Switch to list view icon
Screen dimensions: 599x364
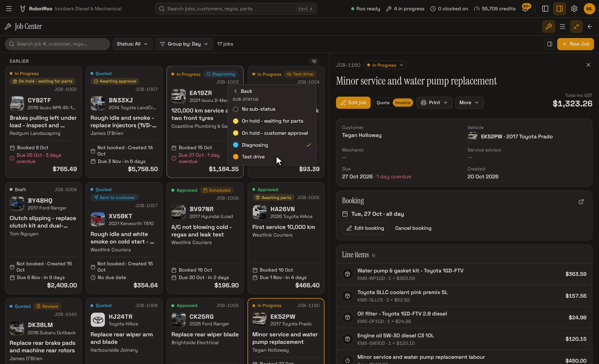click(562, 27)
